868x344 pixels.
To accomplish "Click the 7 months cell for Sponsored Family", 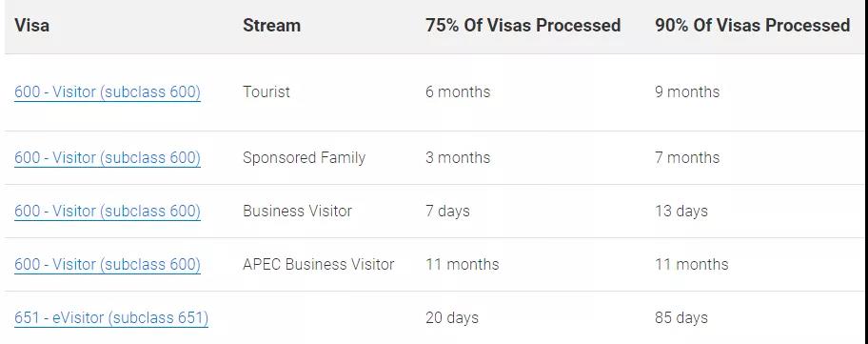I will click(x=687, y=158).
